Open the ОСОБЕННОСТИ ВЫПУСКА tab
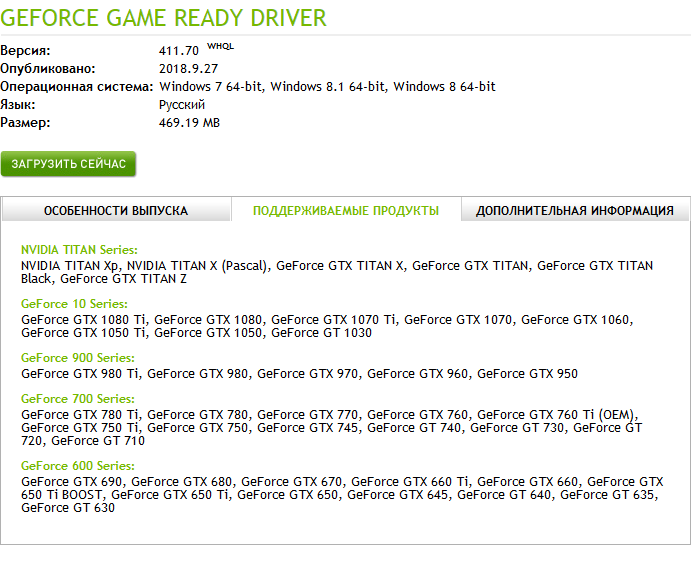Viewport: 691px width, 581px height. tap(116, 210)
